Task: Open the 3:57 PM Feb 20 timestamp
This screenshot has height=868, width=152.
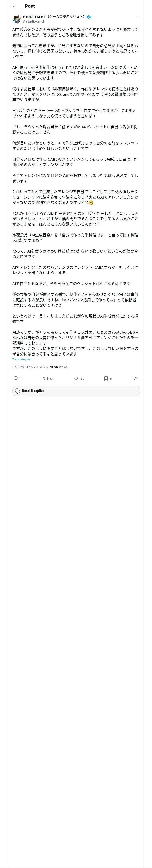Action: 30,367
